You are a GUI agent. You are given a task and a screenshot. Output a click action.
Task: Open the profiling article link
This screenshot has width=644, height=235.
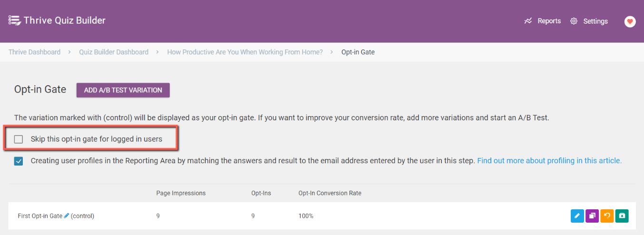[549, 161]
